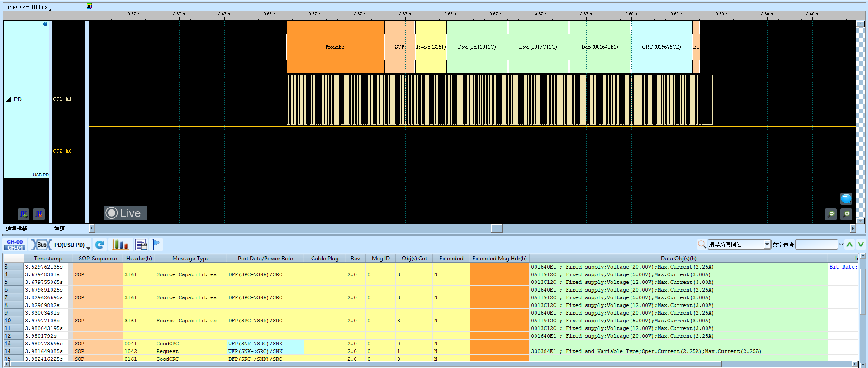Click the search magnifier icon
The height and width of the screenshot is (368, 868).
click(702, 245)
